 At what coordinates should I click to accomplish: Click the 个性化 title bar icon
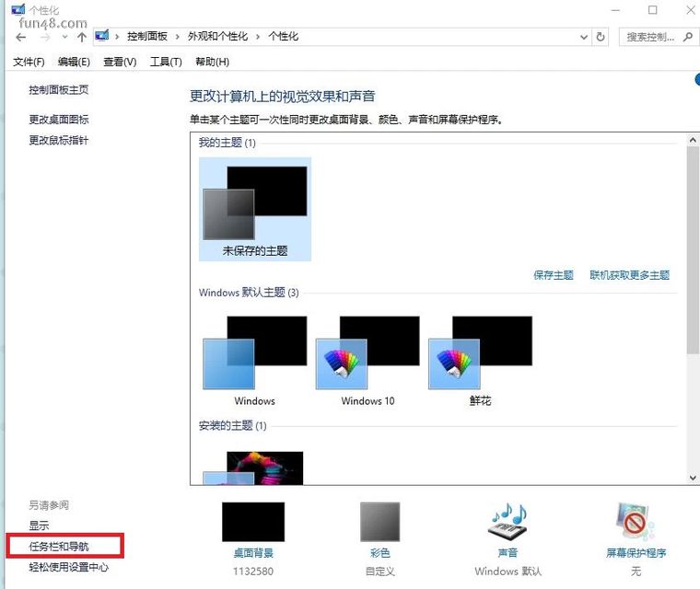[17, 8]
